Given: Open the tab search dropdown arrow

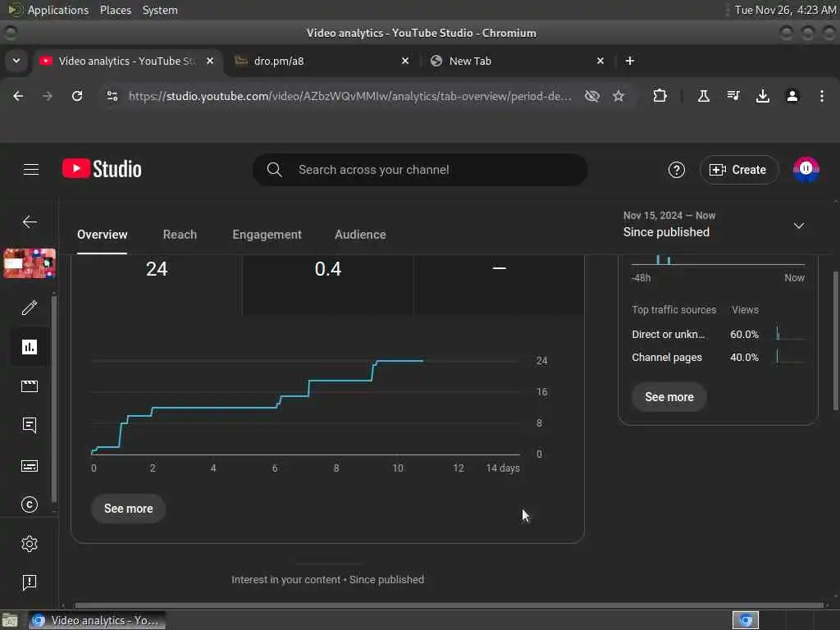Looking at the screenshot, I should [16, 61].
